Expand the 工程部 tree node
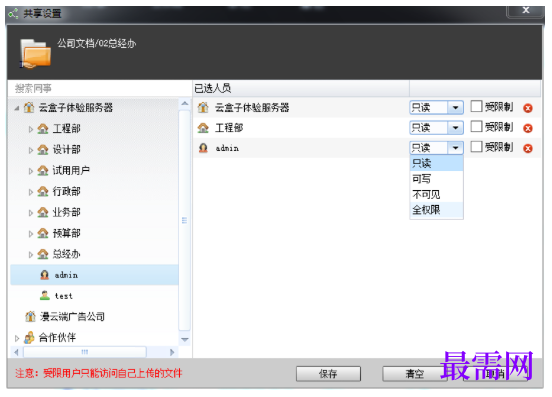Screen dimensions: 552x397 pyautogui.click(x=31, y=129)
